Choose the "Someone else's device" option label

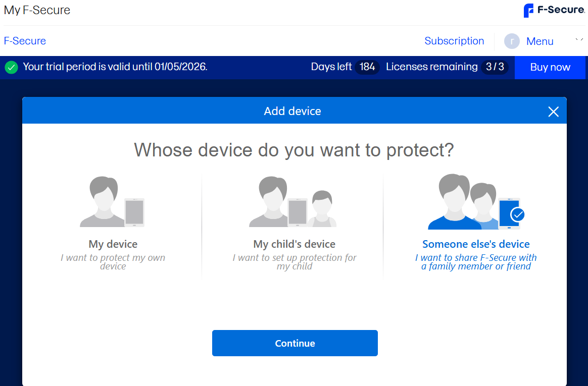[476, 244]
